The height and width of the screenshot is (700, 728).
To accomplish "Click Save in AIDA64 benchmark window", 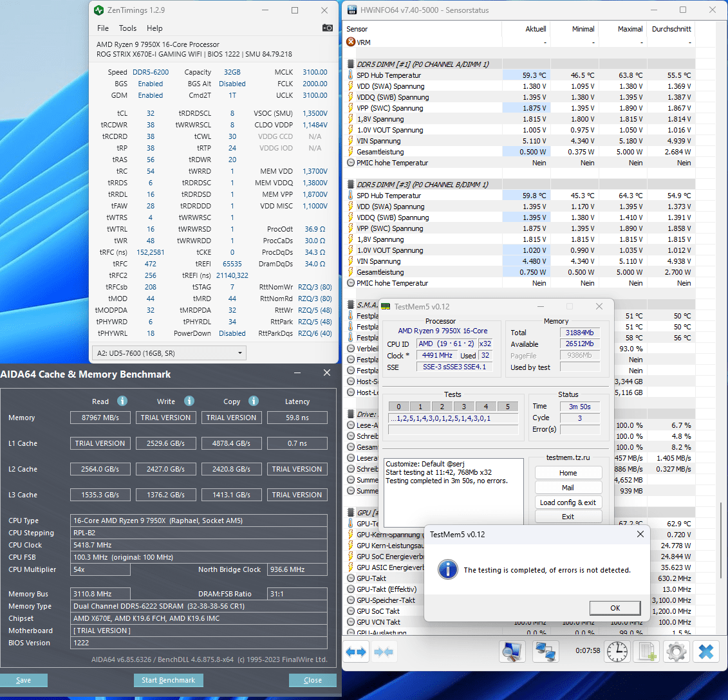I will [x=24, y=680].
